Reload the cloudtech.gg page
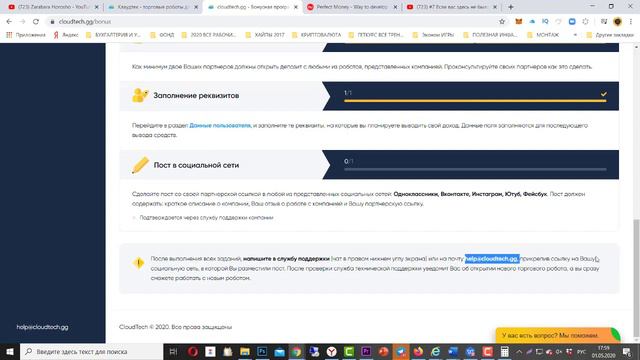640x360 pixels. (x=36, y=22)
